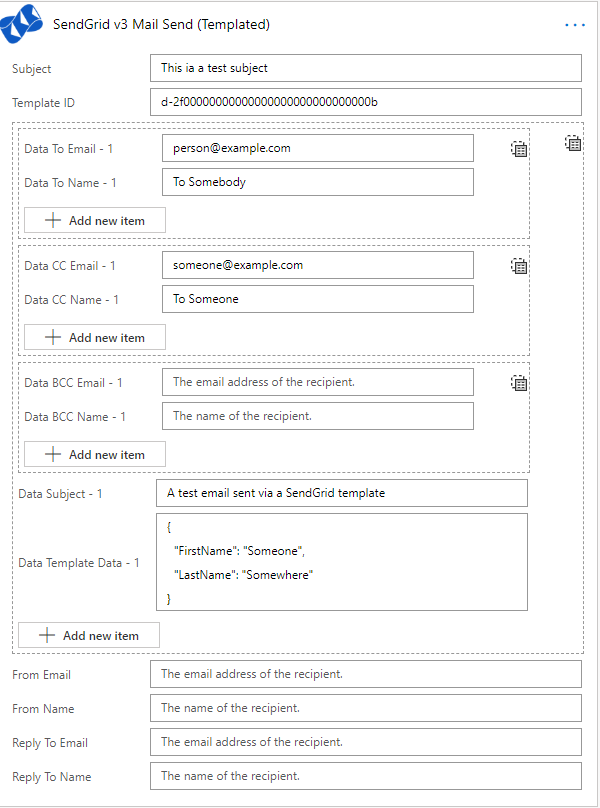Screen dimensions: 600x808
Task: Edit Data To Name - 1 field
Action: tap(318, 182)
